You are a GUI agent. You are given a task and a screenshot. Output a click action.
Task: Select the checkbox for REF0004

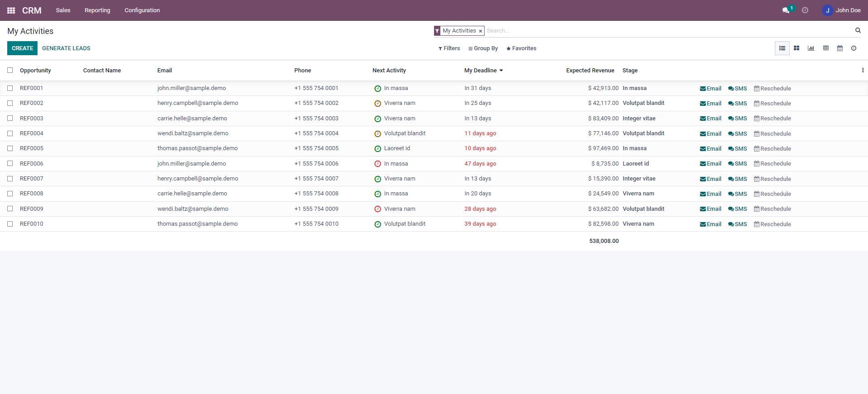tap(10, 133)
